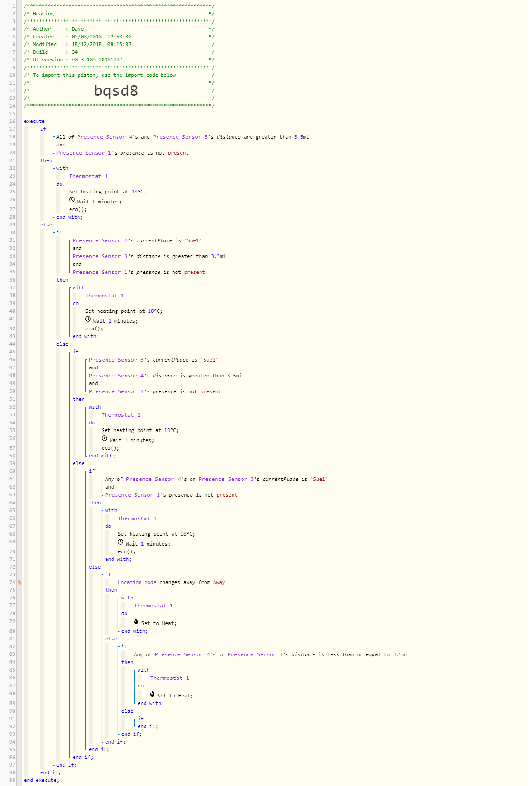
Task: Click the with keyword on line 22
Action: 62,168
